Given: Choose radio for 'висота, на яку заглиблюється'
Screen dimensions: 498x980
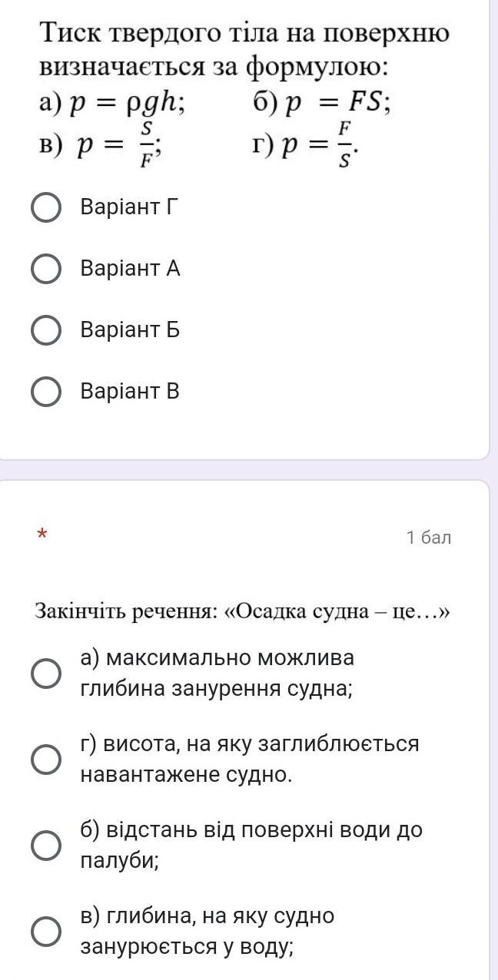Looking at the screenshot, I should pyautogui.click(x=46, y=760).
